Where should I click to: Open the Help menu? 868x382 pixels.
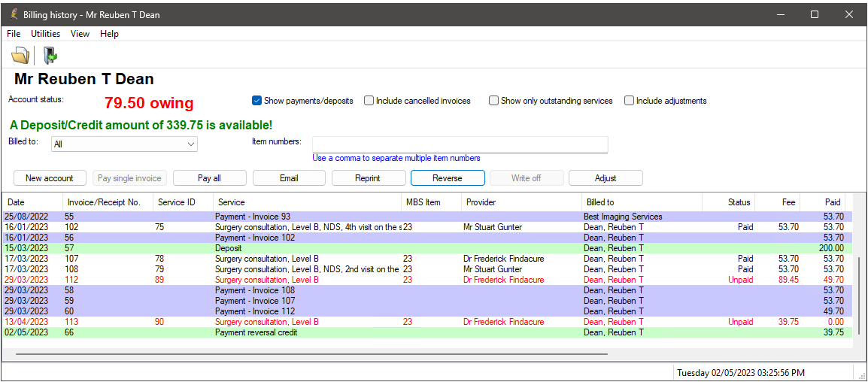point(109,34)
